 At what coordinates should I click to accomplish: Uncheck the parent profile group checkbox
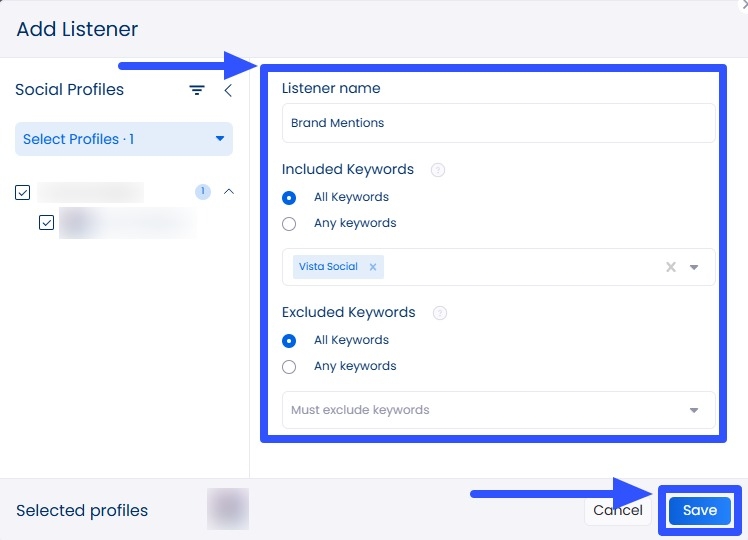pyautogui.click(x=23, y=193)
